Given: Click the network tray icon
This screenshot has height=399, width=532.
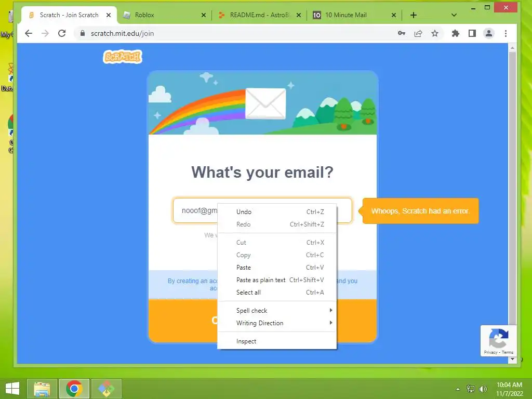Looking at the screenshot, I should coord(471,389).
